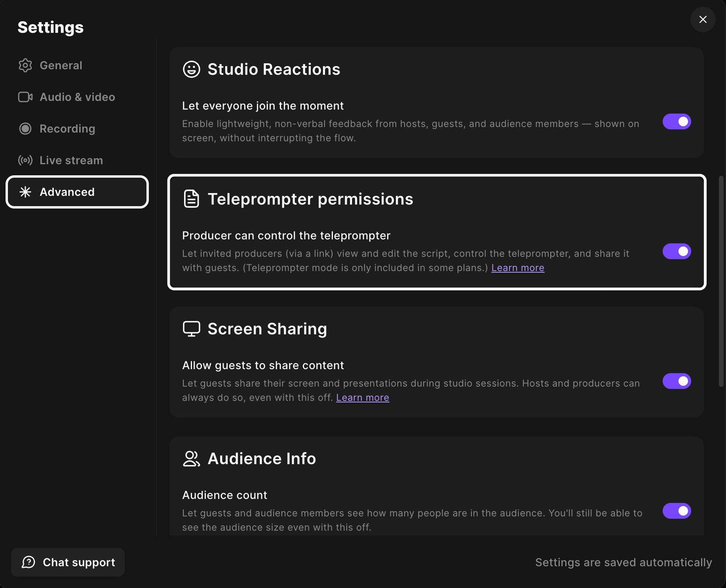The width and height of the screenshot is (726, 588).
Task: Click the Advanced asterisk icon
Action: click(x=25, y=192)
